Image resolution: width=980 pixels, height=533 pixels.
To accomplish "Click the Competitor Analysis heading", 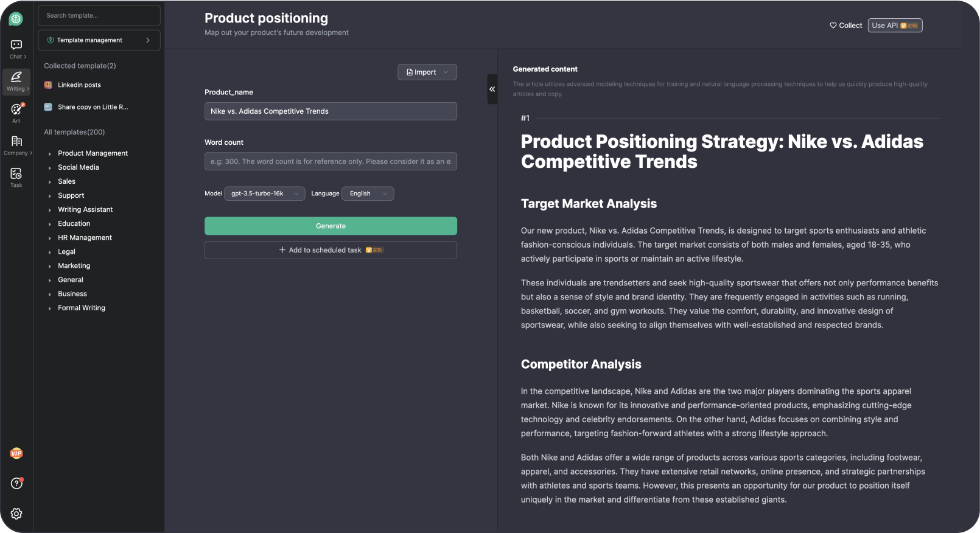I will [x=581, y=364].
